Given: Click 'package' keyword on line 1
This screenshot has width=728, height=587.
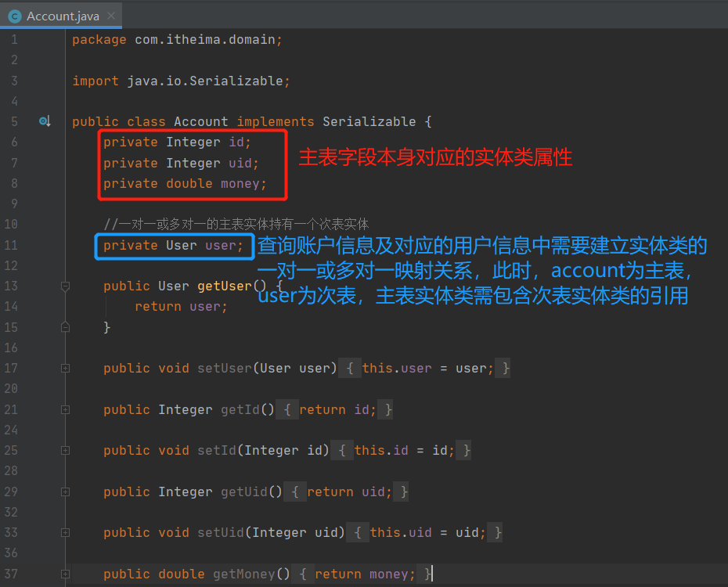Looking at the screenshot, I should (x=99, y=40).
